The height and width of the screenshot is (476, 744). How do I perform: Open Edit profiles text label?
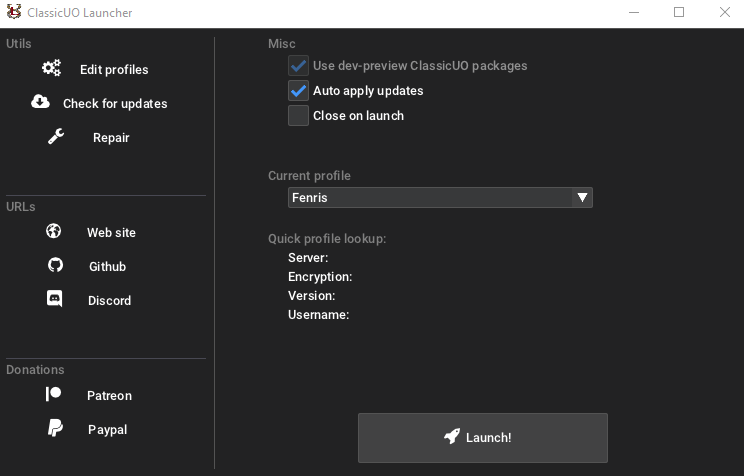114,70
